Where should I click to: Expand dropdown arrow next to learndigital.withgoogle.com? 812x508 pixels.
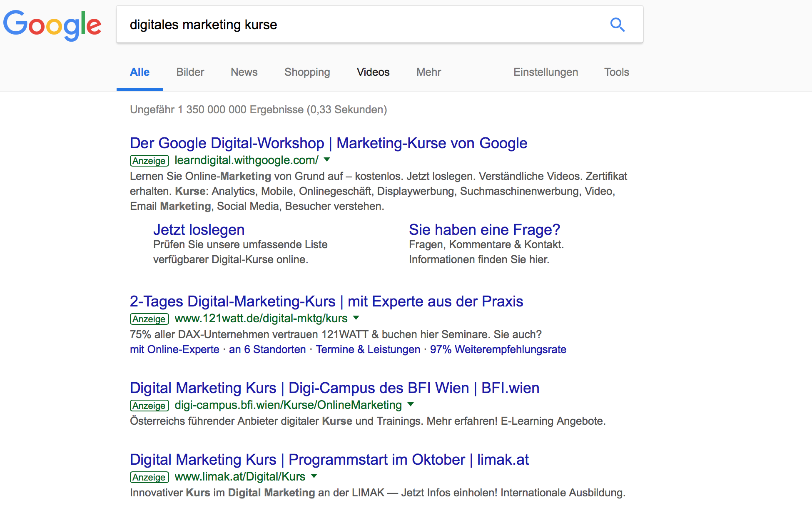click(327, 159)
